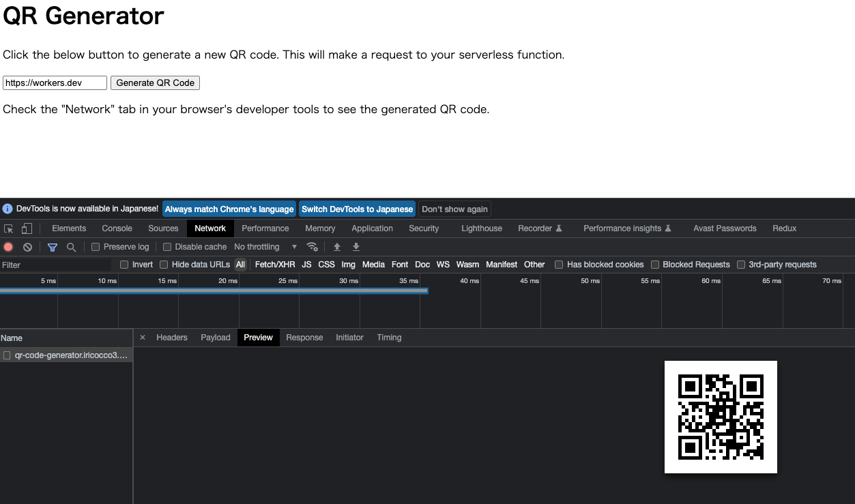This screenshot has height=504, width=855.
Task: Switch to the Memory tab
Action: 320,228
